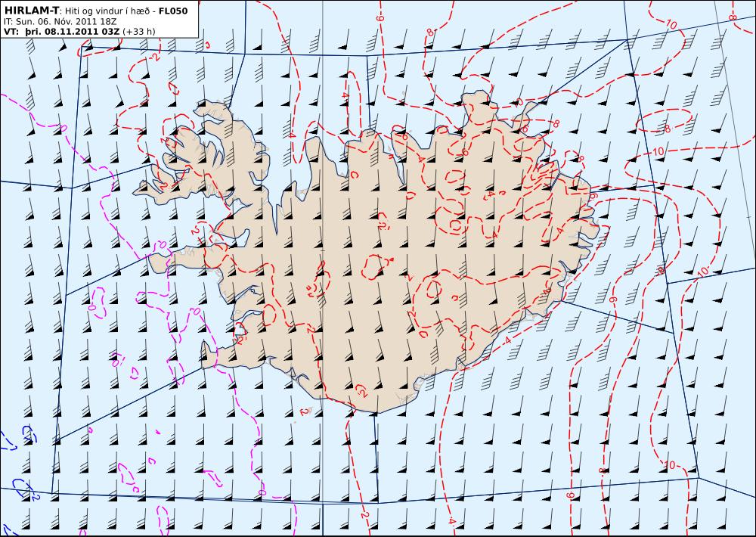Click the "HIRLAM-T" model title text

point(31,11)
